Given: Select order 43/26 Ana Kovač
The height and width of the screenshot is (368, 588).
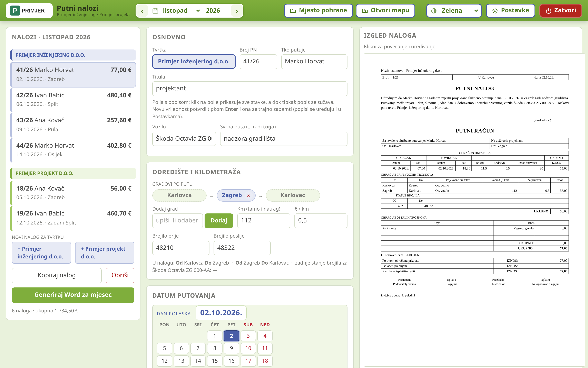Looking at the screenshot, I should pyautogui.click(x=73, y=125).
